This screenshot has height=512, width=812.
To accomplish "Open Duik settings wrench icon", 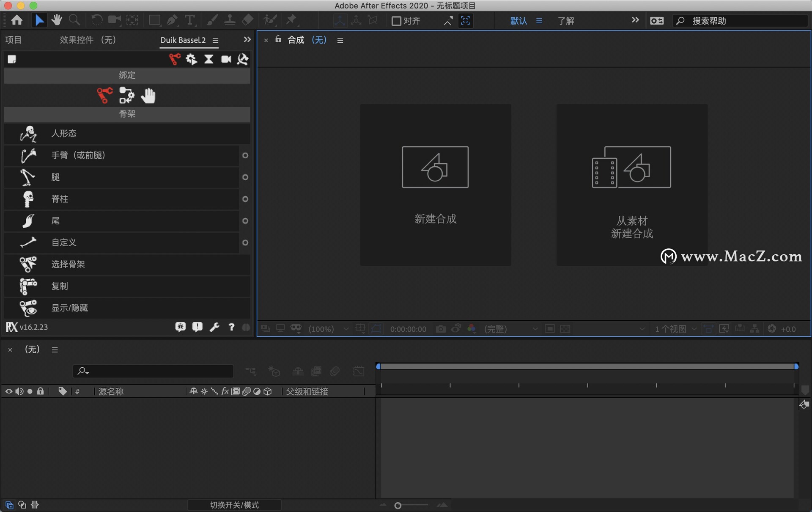I will pyautogui.click(x=214, y=327).
